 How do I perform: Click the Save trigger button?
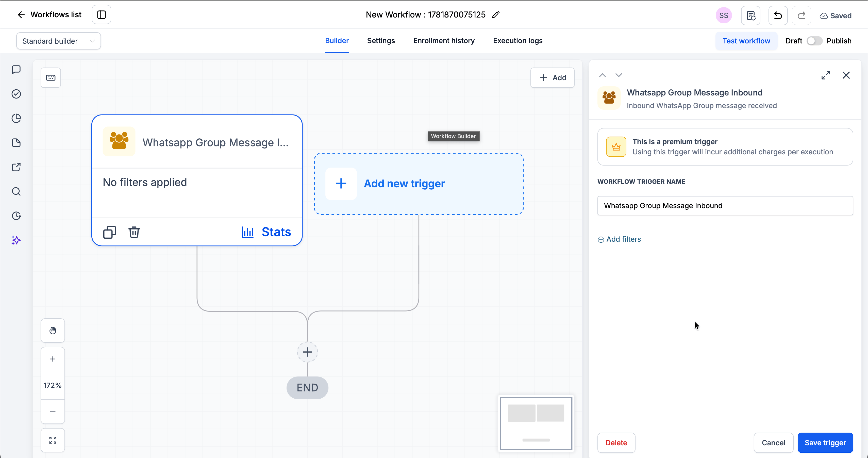pos(825,443)
